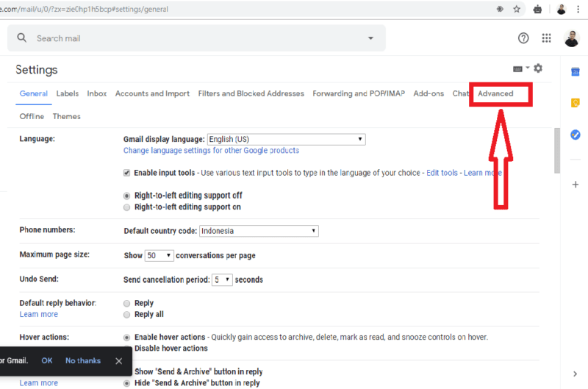Click the eye icon in address bar
This screenshot has width=588, height=389.
[500, 9]
